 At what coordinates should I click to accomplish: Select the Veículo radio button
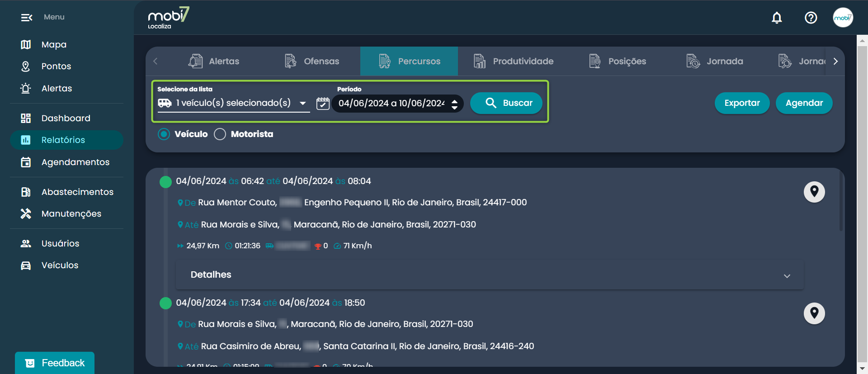click(x=164, y=134)
